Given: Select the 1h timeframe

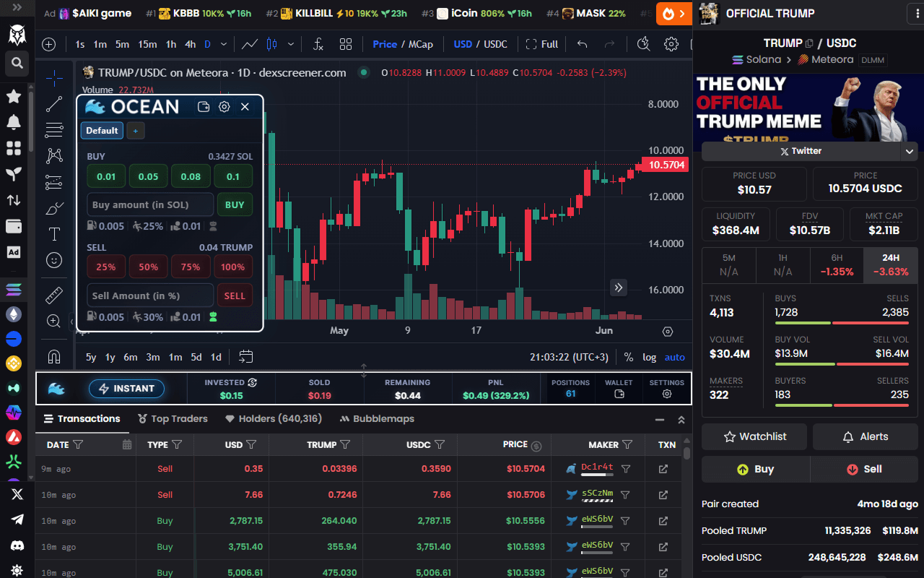Looking at the screenshot, I should coord(171,44).
